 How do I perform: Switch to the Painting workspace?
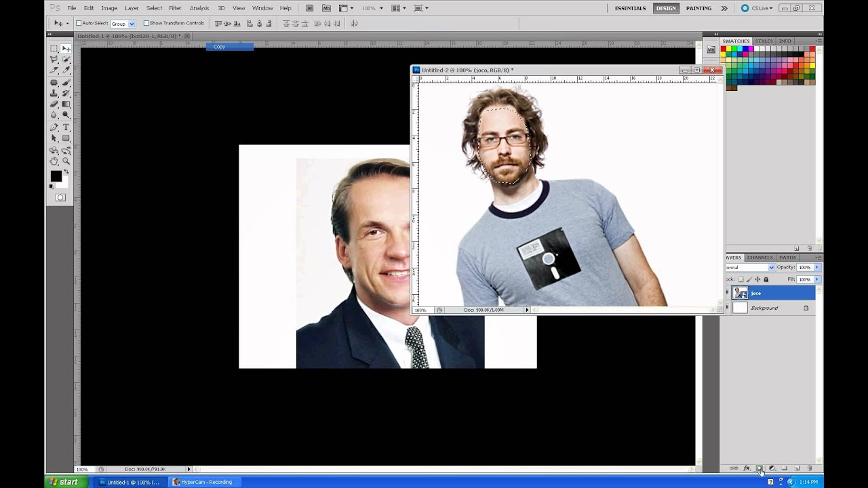point(698,8)
